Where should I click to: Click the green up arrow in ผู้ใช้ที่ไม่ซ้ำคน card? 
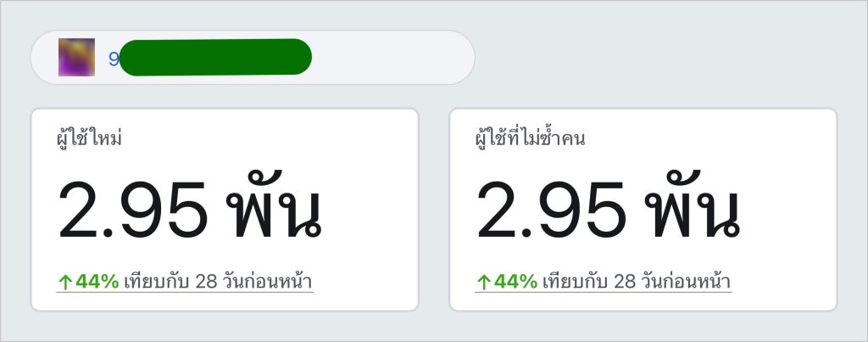click(483, 283)
